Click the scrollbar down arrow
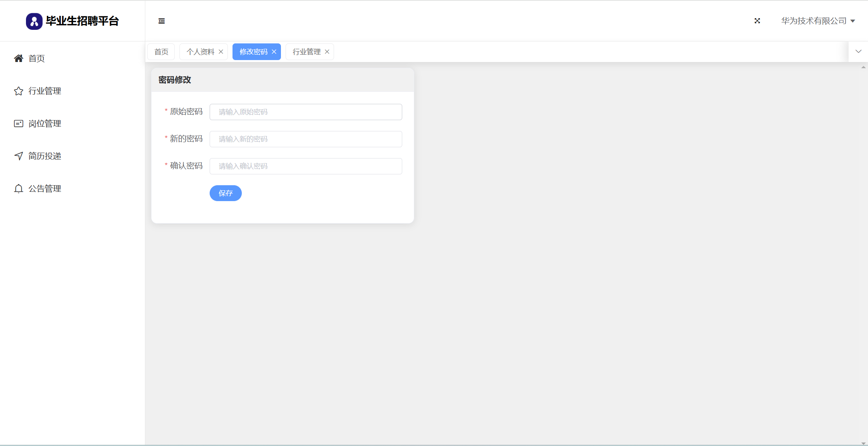Viewport: 868px width, 446px height. (x=863, y=443)
